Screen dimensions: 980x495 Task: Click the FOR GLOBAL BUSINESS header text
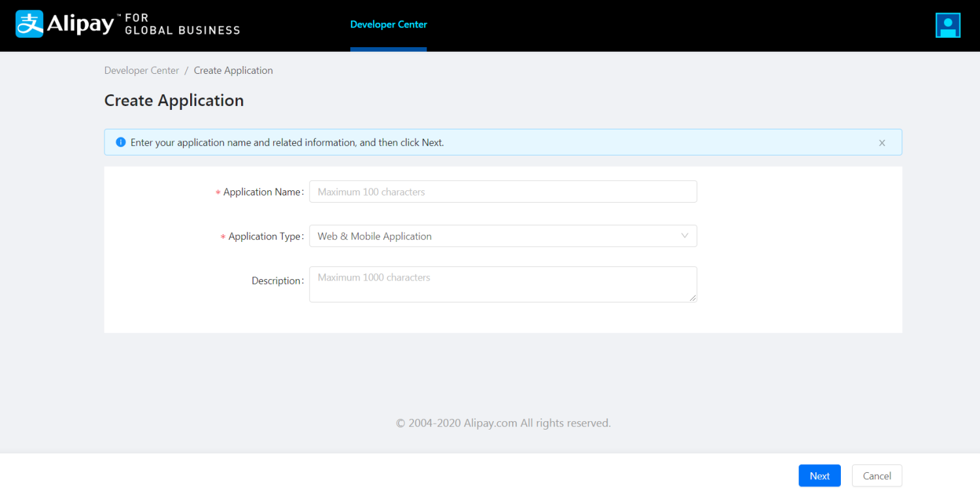click(182, 24)
